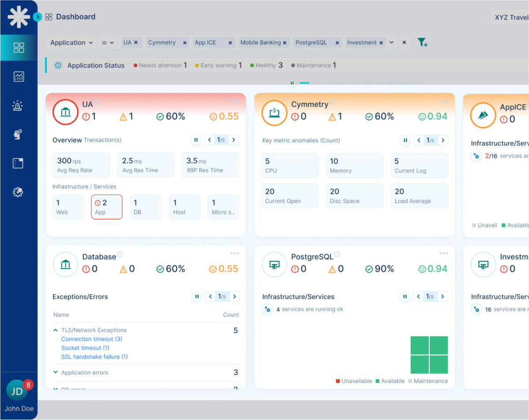Select the App services tile with 2 alerts
The height and width of the screenshot is (420, 529).
[x=106, y=207]
